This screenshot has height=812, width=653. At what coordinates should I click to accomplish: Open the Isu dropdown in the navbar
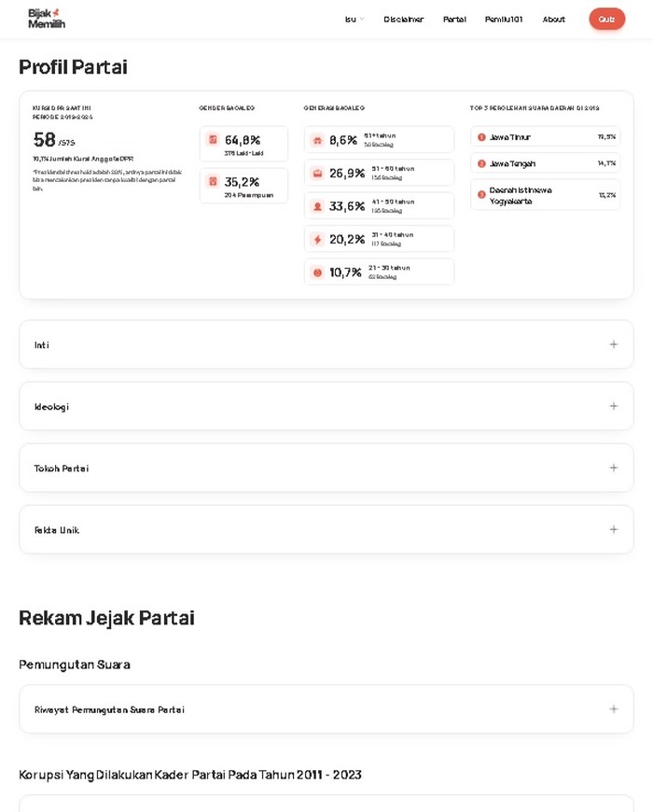(x=354, y=20)
